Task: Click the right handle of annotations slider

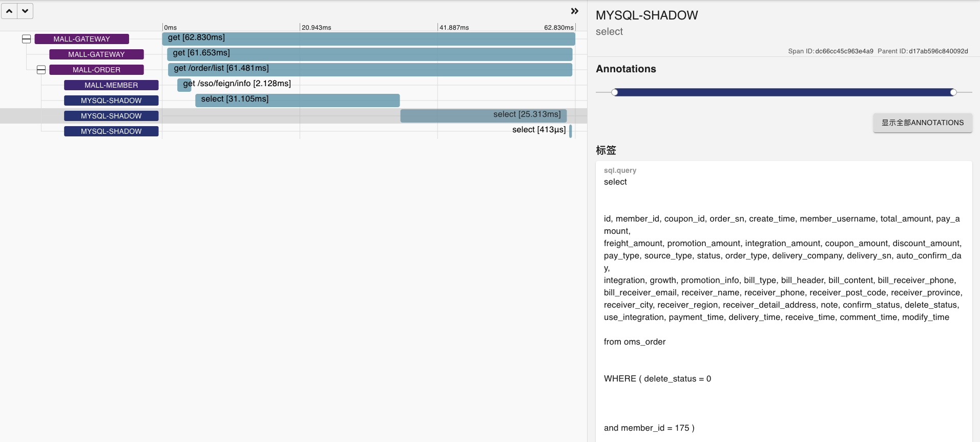Action: click(x=953, y=92)
